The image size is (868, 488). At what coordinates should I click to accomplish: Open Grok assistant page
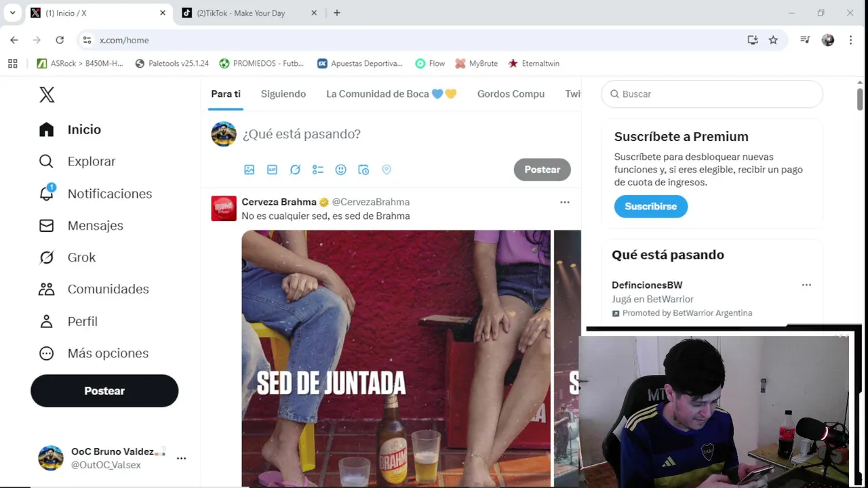[67, 258]
